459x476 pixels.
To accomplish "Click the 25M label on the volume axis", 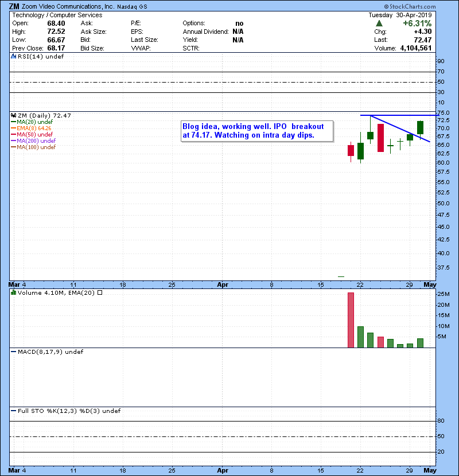I will (444, 294).
